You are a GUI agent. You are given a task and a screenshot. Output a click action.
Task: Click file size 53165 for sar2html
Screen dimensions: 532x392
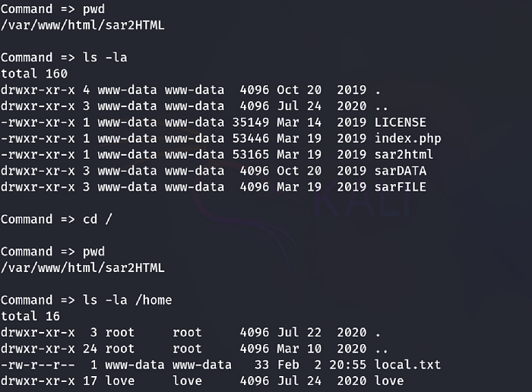(x=250, y=155)
